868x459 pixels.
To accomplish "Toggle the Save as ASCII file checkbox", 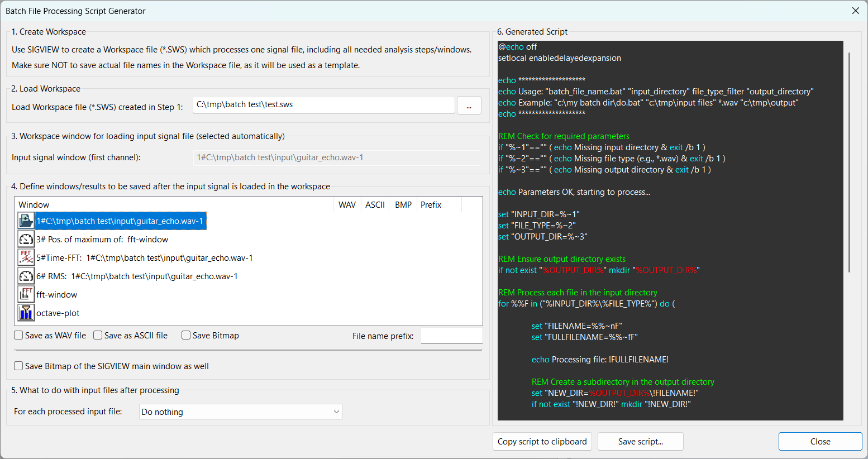I will pos(98,336).
